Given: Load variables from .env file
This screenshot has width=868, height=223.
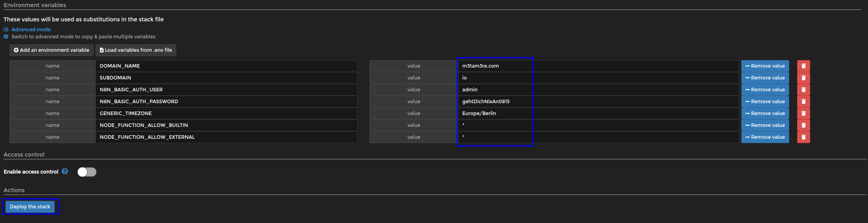Looking at the screenshot, I should 135,50.
